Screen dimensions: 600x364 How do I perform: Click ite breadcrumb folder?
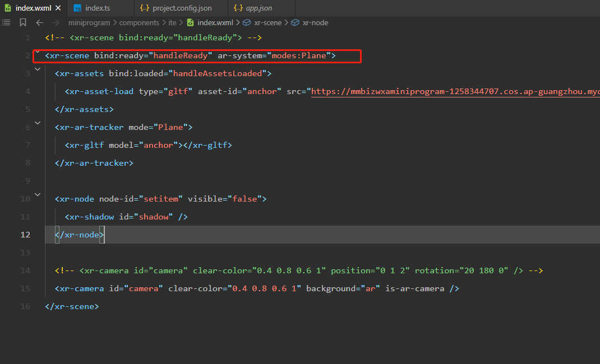(x=172, y=22)
